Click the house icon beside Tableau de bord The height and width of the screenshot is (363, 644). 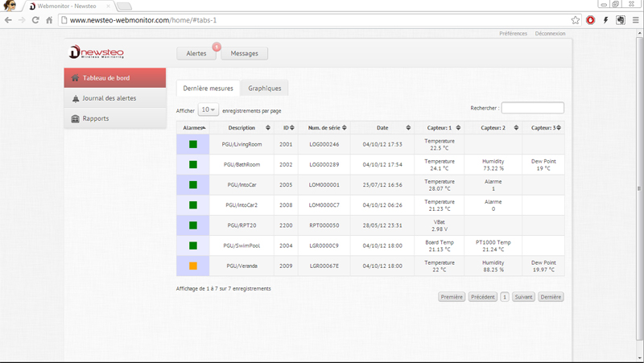point(75,77)
